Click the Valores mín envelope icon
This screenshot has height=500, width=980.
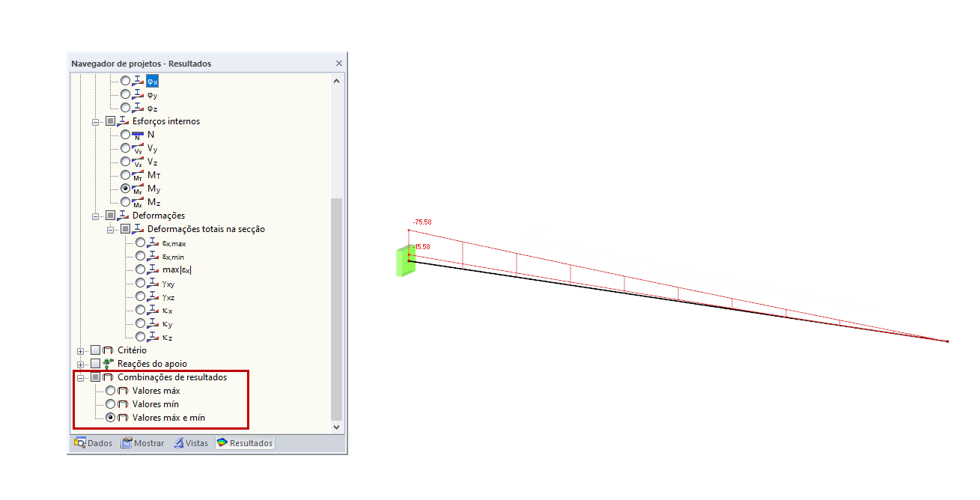tap(124, 404)
